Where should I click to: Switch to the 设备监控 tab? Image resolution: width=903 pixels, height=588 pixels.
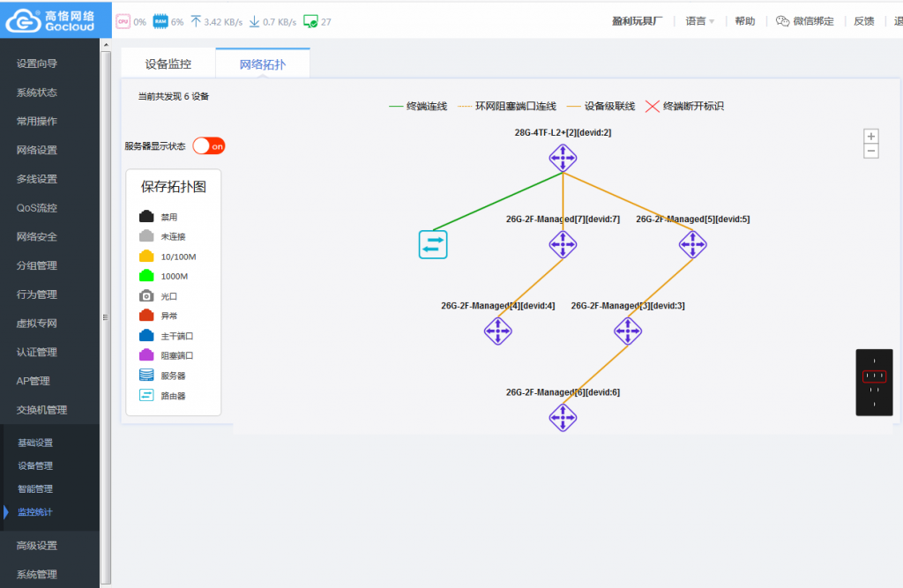(168, 64)
